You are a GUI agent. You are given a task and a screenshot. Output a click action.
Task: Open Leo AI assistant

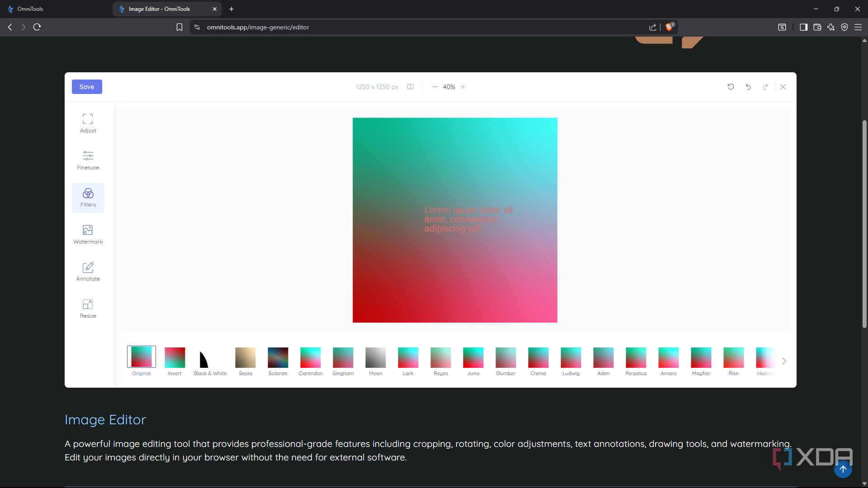831,27
